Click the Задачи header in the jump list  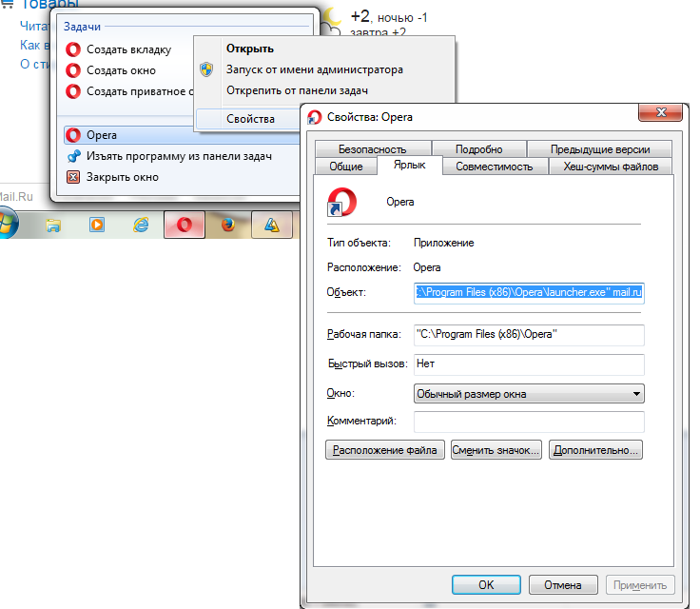click(x=82, y=27)
